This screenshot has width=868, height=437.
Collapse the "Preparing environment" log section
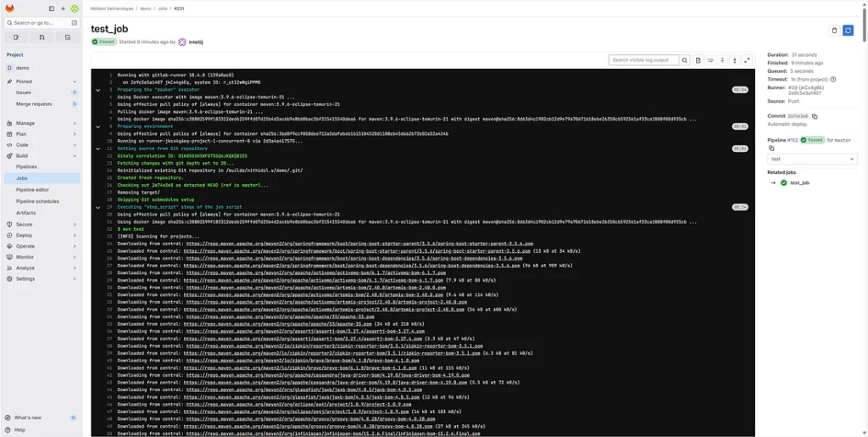pyautogui.click(x=98, y=126)
